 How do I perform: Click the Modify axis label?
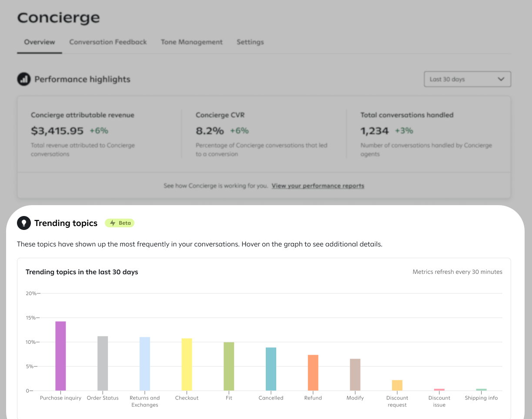click(355, 398)
